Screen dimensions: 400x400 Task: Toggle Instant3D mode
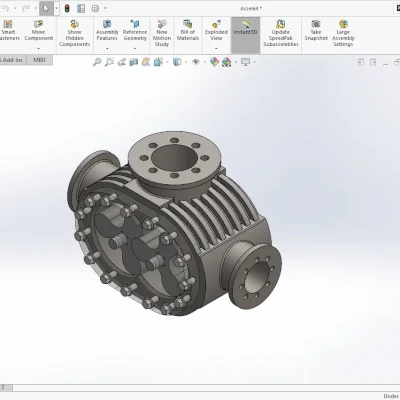245,35
